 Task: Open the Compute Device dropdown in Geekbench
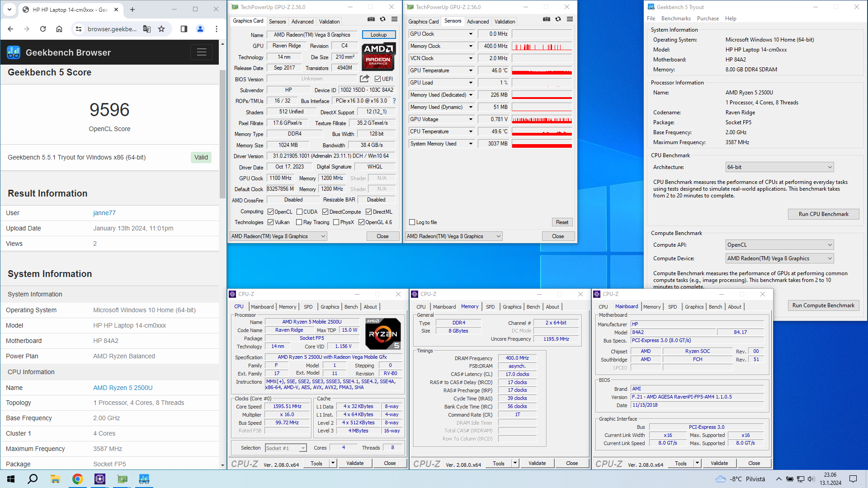click(779, 258)
